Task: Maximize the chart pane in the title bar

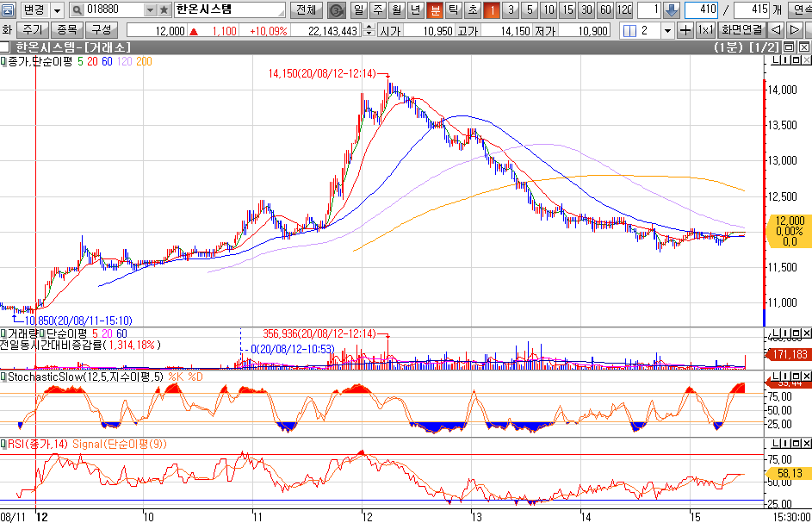Action: [789, 47]
